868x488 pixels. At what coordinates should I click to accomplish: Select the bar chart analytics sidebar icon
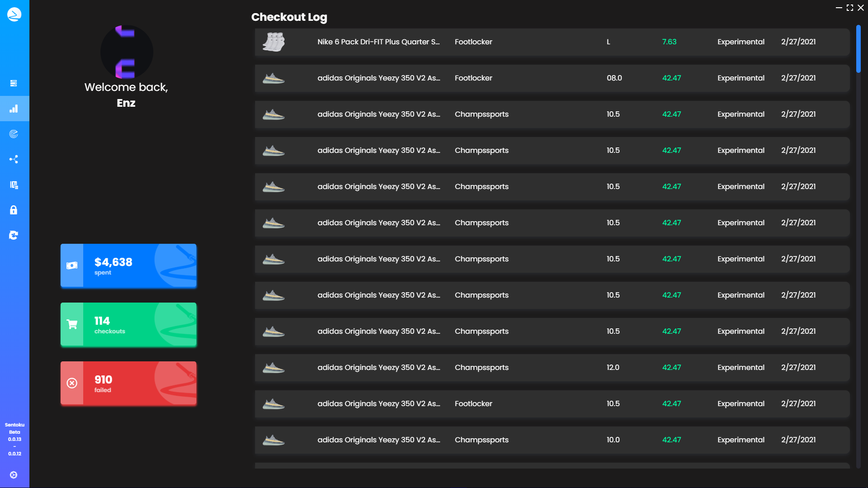coord(14,109)
